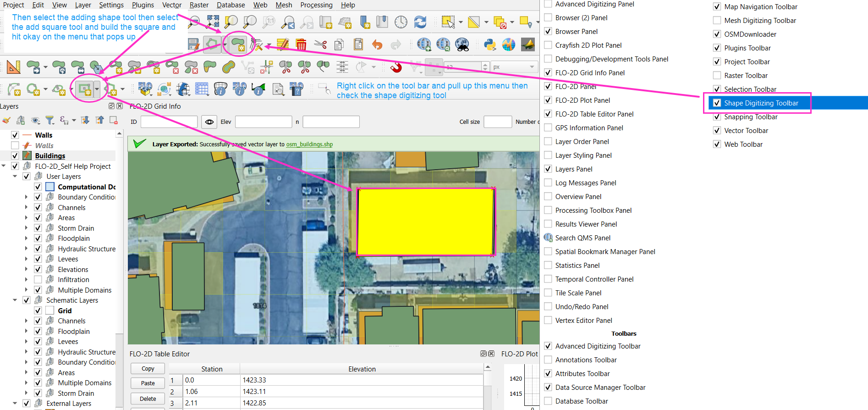Click the Refresh map icon

coord(420,22)
